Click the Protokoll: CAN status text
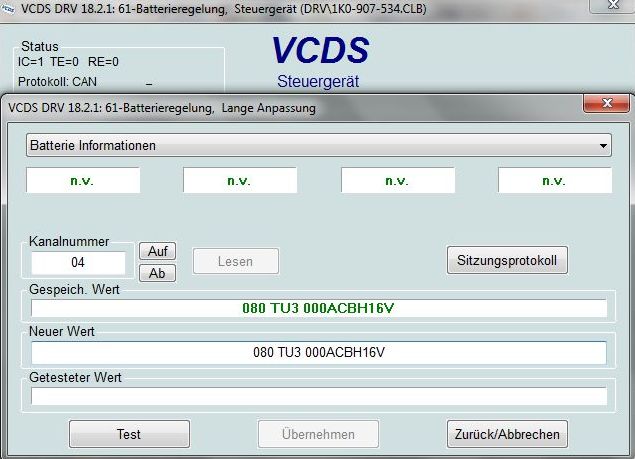 [57, 82]
